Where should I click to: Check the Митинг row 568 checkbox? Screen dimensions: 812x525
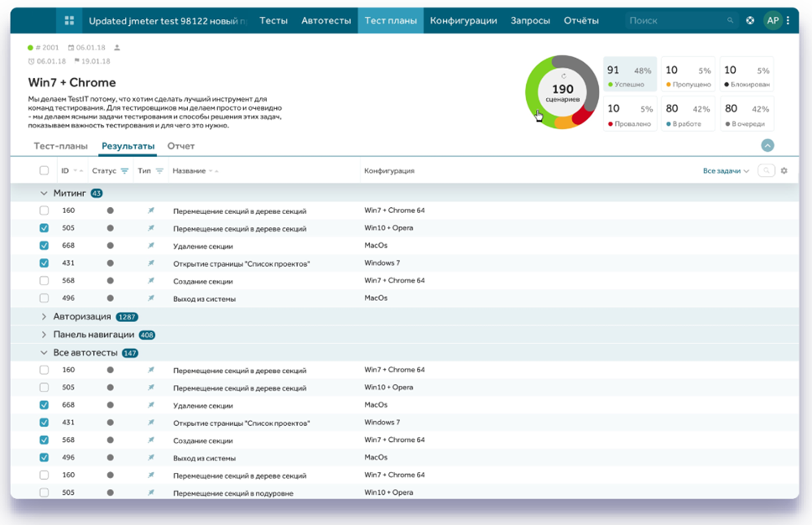(44, 281)
